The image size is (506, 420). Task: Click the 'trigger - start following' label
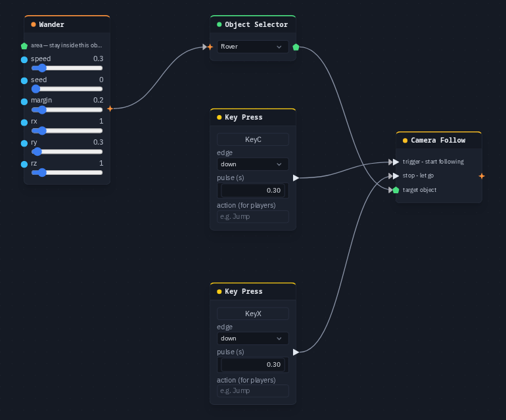tap(433, 162)
